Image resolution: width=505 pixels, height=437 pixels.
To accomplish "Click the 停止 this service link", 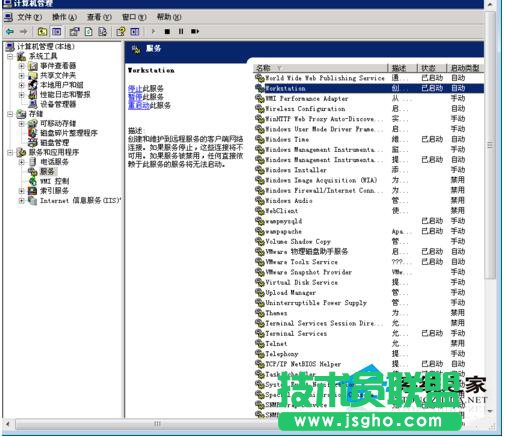I will click(x=135, y=89).
